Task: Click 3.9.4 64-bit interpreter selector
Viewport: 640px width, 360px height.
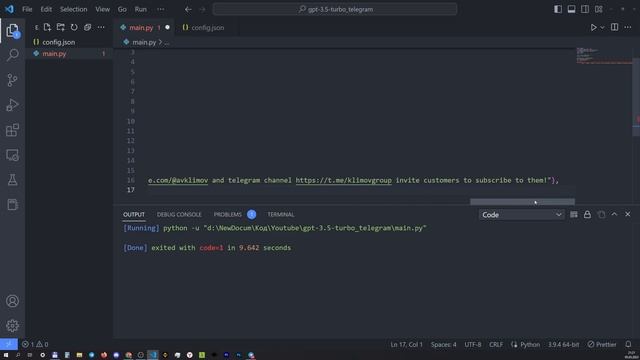Action: click(x=563, y=344)
